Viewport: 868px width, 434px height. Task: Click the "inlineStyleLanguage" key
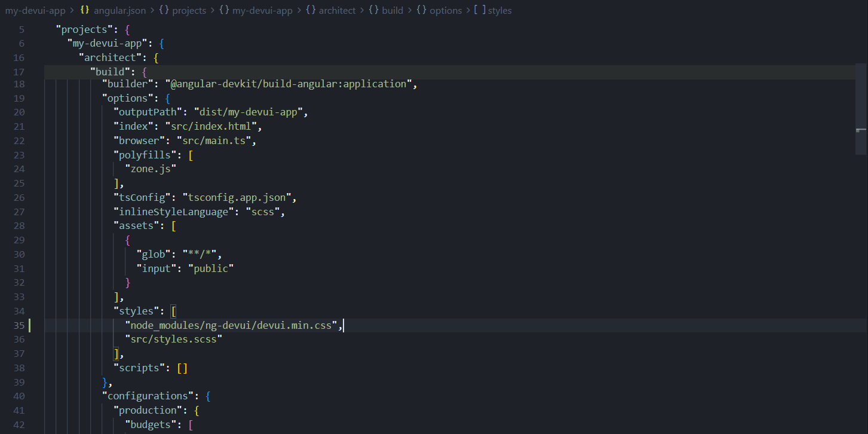pyautogui.click(x=174, y=212)
